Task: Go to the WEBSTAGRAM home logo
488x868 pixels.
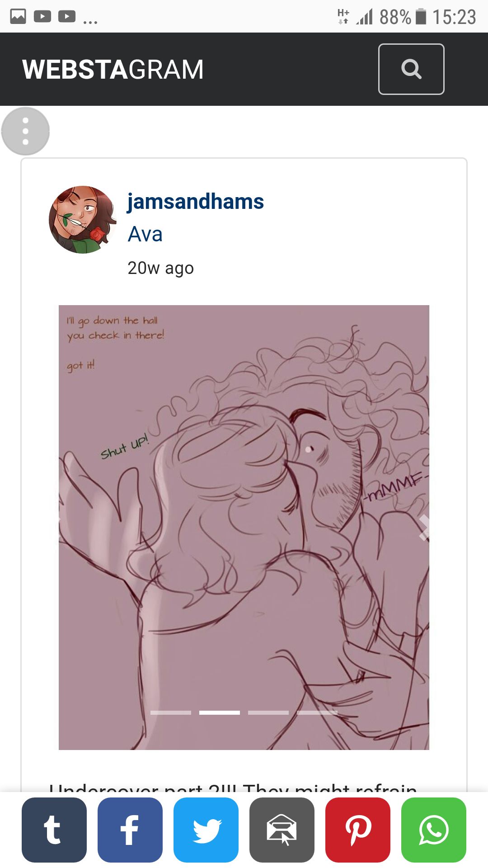Action: (x=113, y=70)
